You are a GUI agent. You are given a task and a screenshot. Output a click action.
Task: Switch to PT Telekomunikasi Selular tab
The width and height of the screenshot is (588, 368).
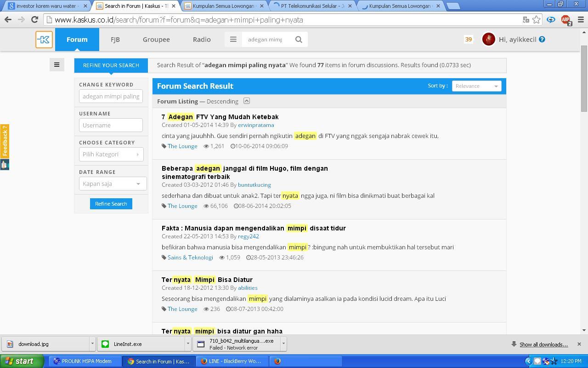(312, 6)
